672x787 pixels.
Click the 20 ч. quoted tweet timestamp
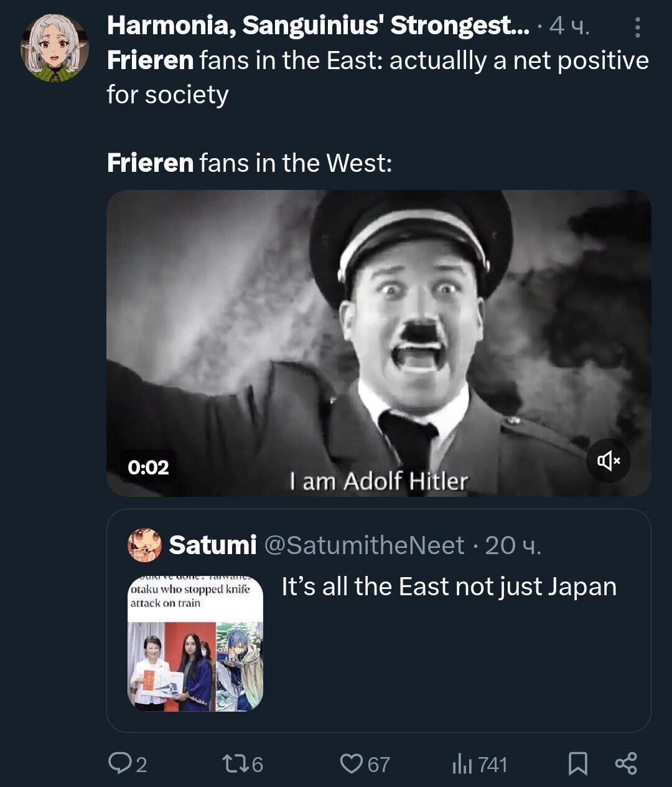(x=513, y=545)
